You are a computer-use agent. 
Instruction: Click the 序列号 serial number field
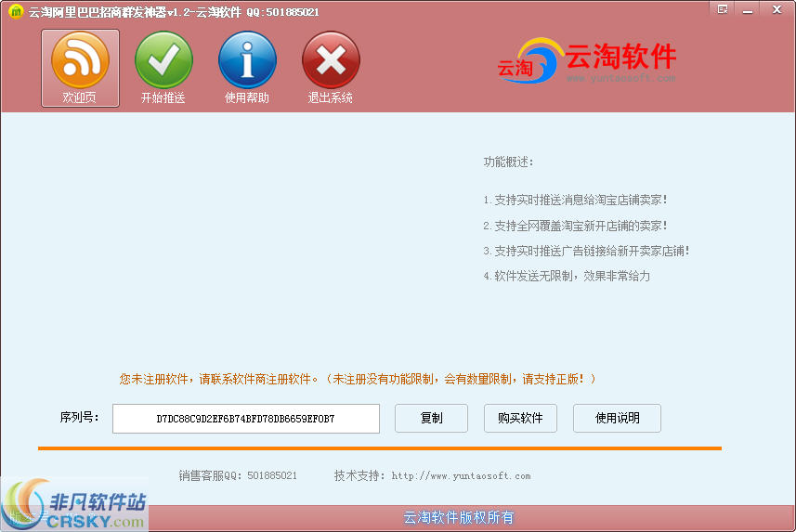[246, 419]
